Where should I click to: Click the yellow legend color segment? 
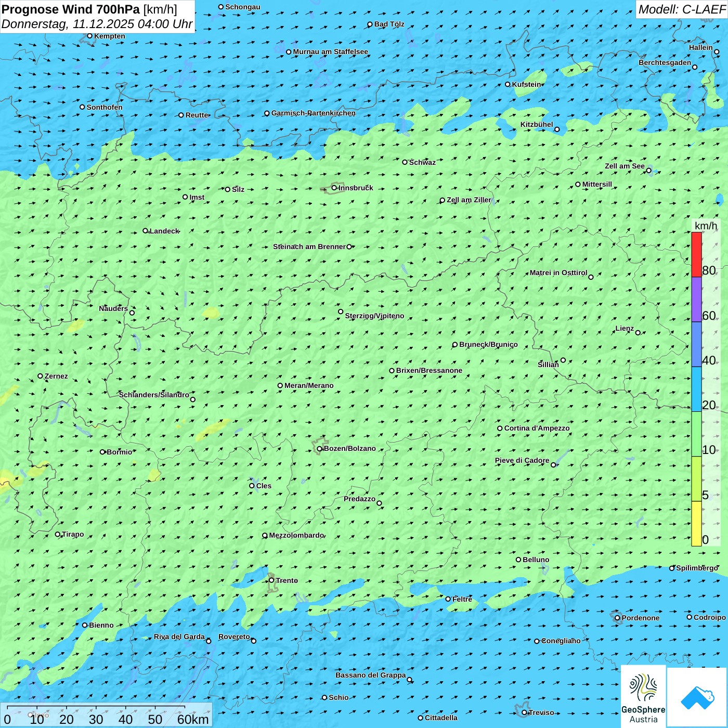coord(696,524)
